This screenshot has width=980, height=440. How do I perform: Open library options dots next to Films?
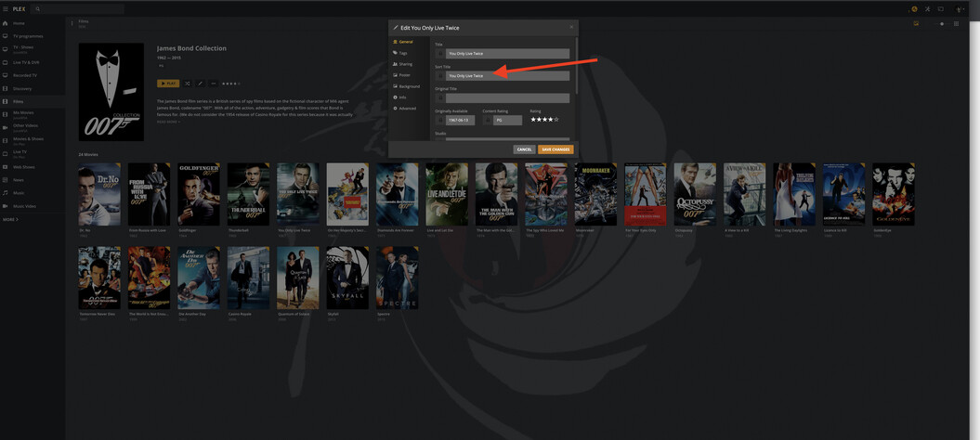pos(72,24)
